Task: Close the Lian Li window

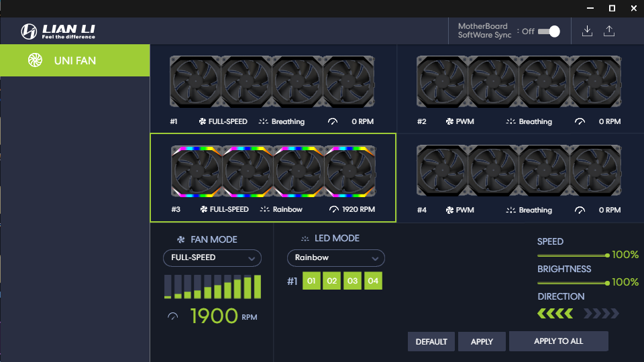Action: (634, 8)
